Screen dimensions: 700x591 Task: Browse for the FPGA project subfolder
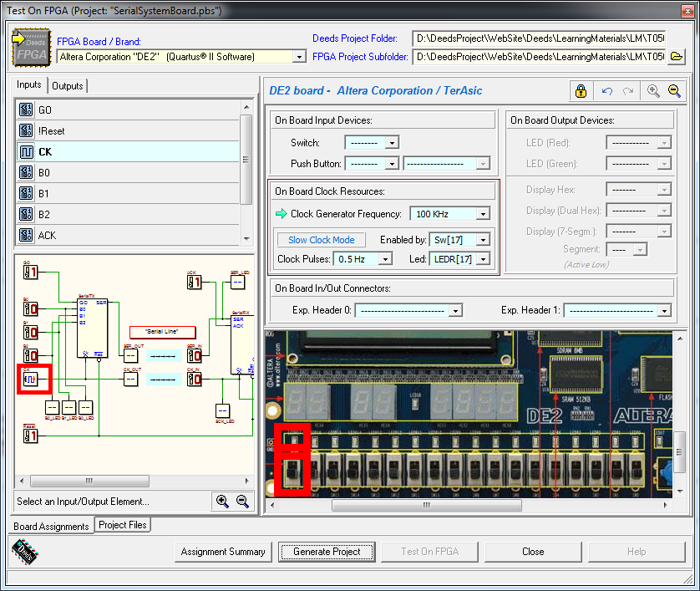(x=677, y=57)
